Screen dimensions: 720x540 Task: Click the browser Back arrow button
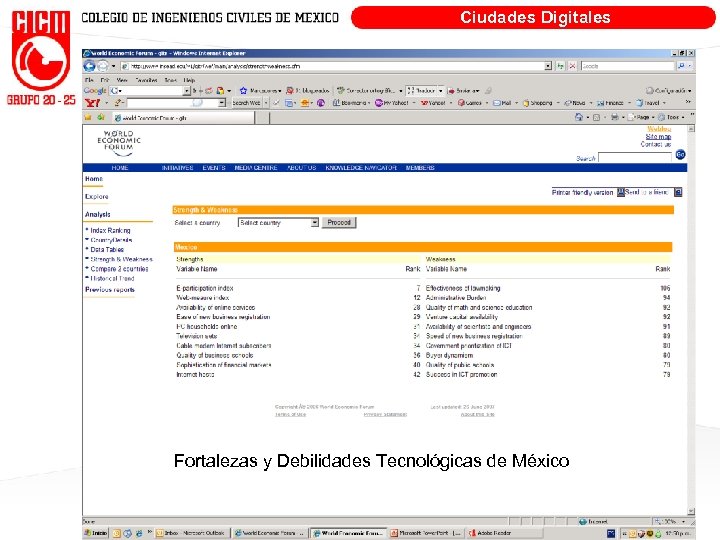[x=90, y=66]
